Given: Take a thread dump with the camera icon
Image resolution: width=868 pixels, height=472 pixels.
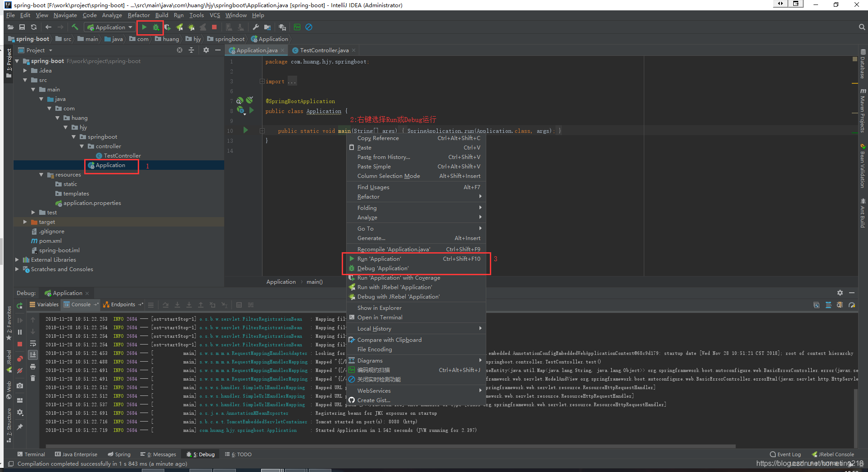Looking at the screenshot, I should click(20, 386).
